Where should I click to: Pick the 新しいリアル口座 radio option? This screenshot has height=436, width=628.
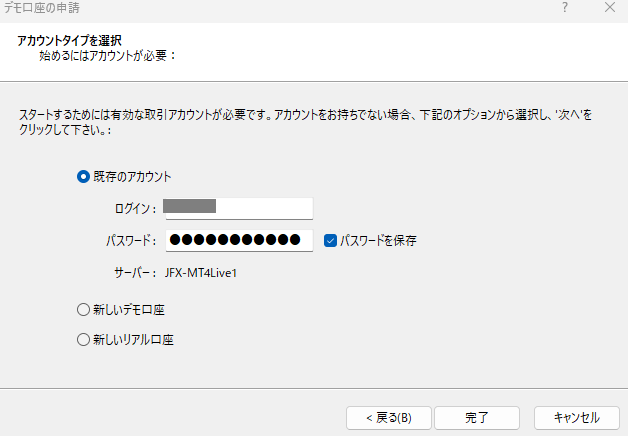point(83,340)
